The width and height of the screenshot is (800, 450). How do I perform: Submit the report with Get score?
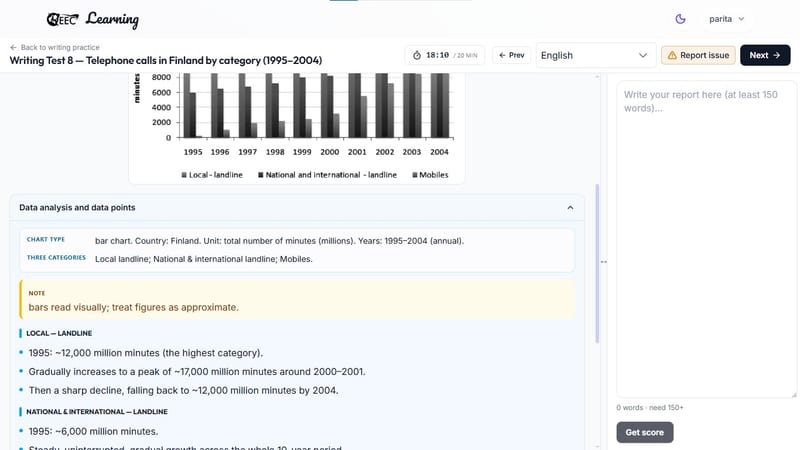[644, 432]
